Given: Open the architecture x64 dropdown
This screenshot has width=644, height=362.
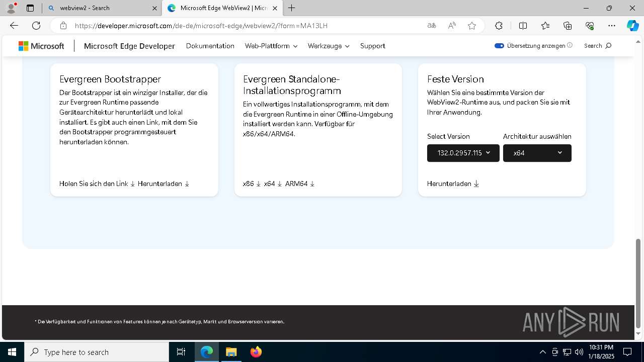Looking at the screenshot, I should (x=537, y=153).
